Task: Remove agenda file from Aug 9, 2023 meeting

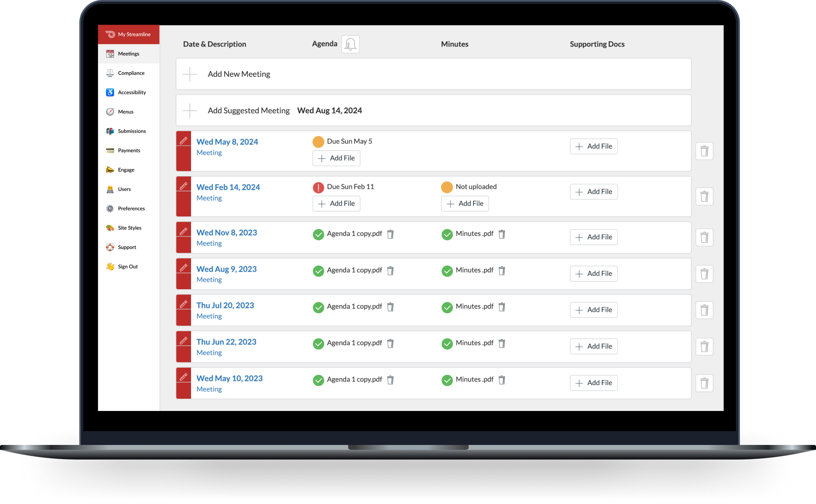Action: [391, 271]
